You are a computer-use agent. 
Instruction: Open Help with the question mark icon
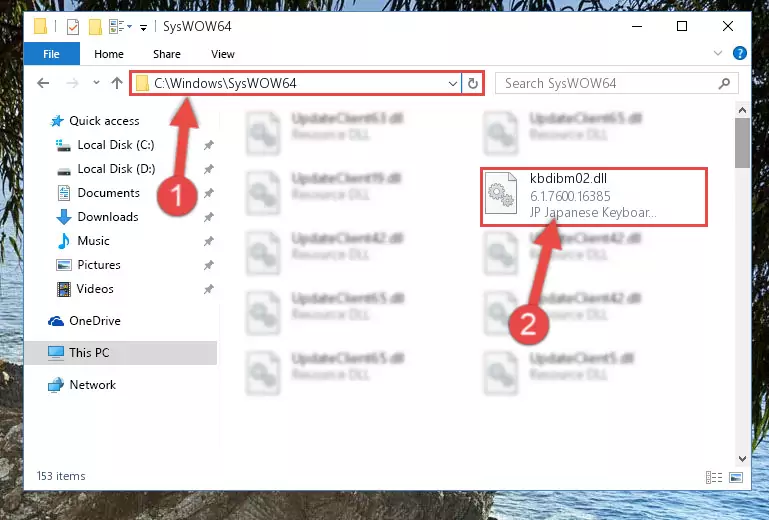point(740,53)
